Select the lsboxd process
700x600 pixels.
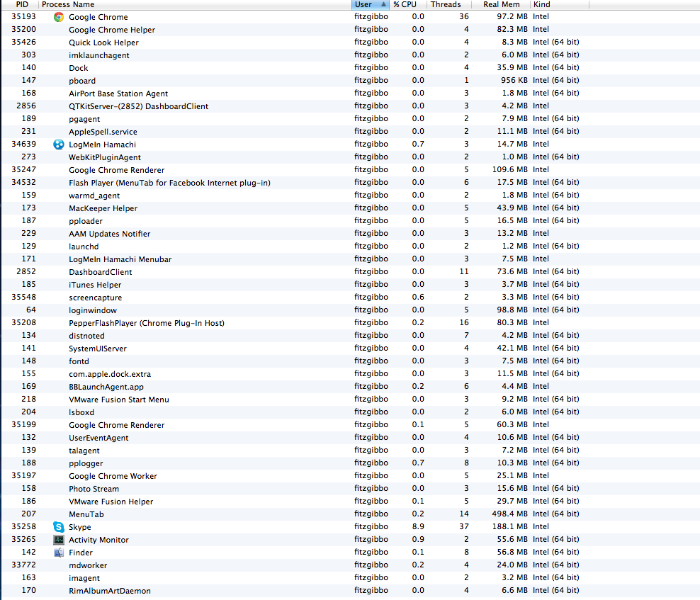tap(350, 412)
